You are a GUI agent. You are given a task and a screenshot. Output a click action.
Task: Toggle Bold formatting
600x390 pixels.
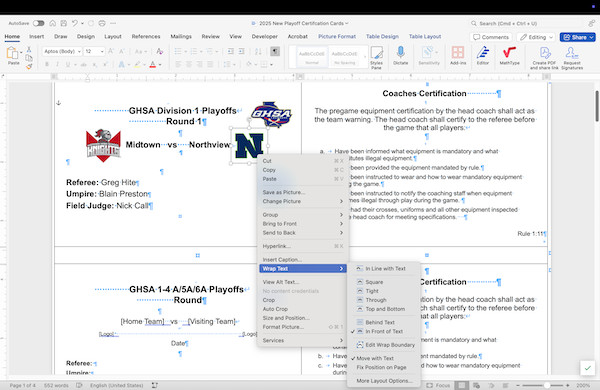(x=47, y=64)
